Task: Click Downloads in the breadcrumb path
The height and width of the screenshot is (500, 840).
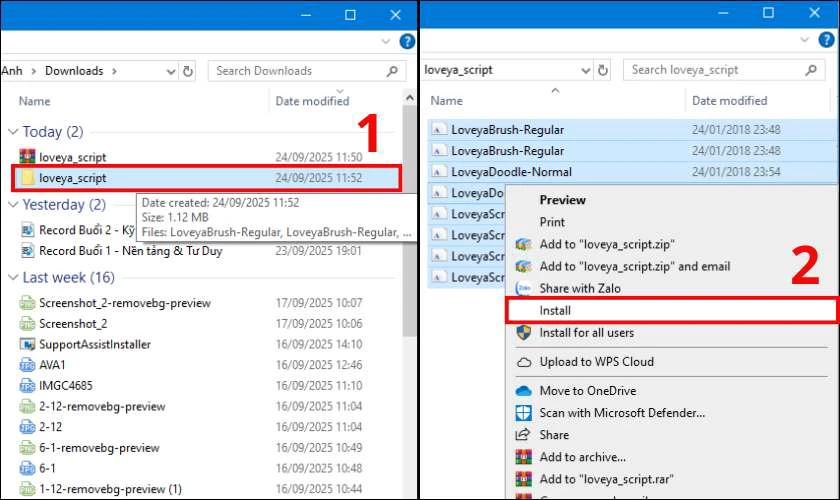Action: tap(74, 71)
